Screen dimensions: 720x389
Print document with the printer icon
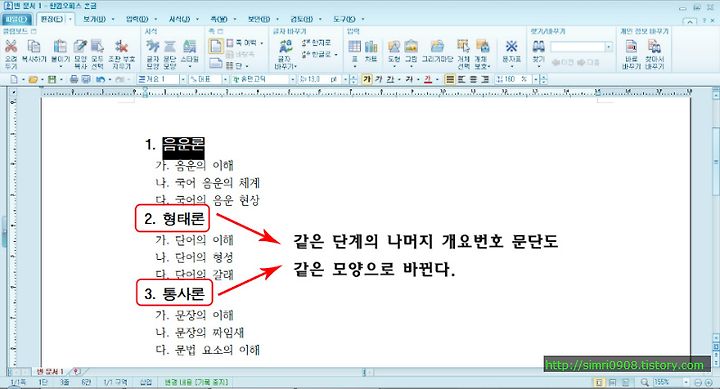tap(74, 79)
